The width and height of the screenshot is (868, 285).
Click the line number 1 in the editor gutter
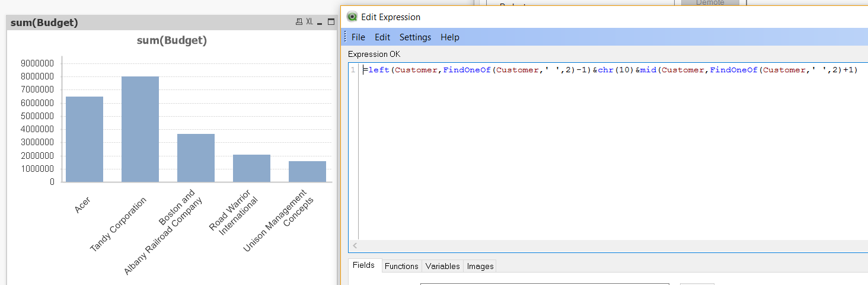point(353,70)
